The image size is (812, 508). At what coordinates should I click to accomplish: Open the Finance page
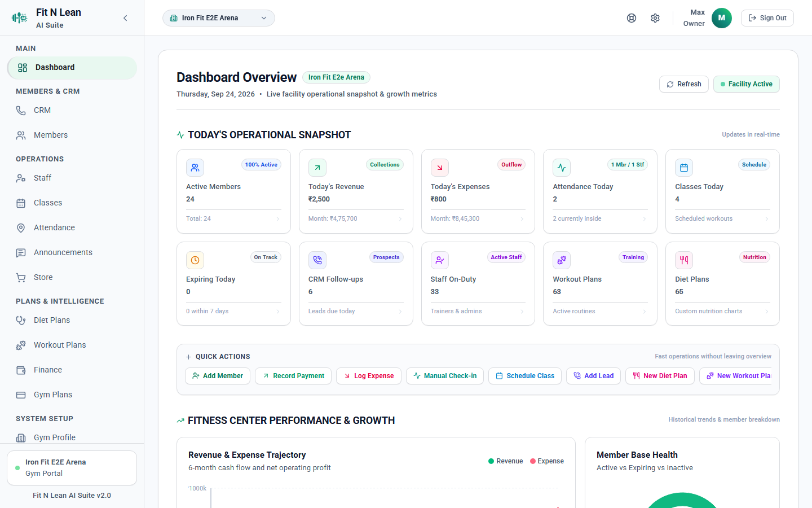point(72,370)
